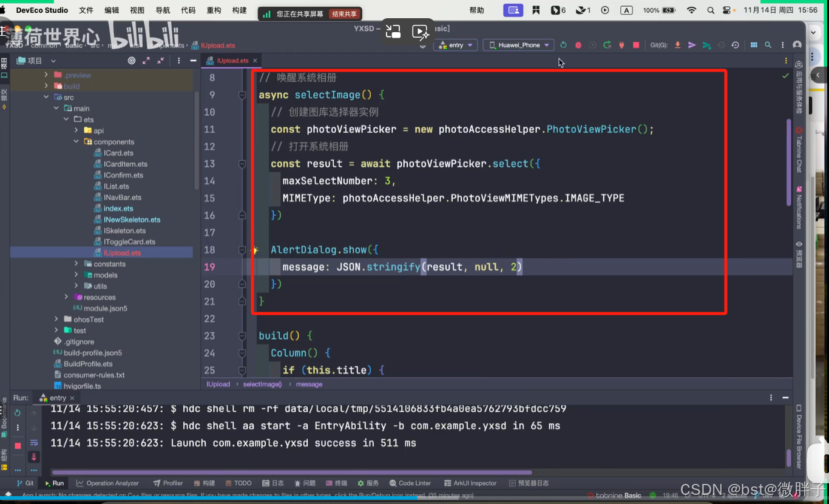Open INavBar.ets in project tree
This screenshot has height=504, width=829.
tap(123, 197)
